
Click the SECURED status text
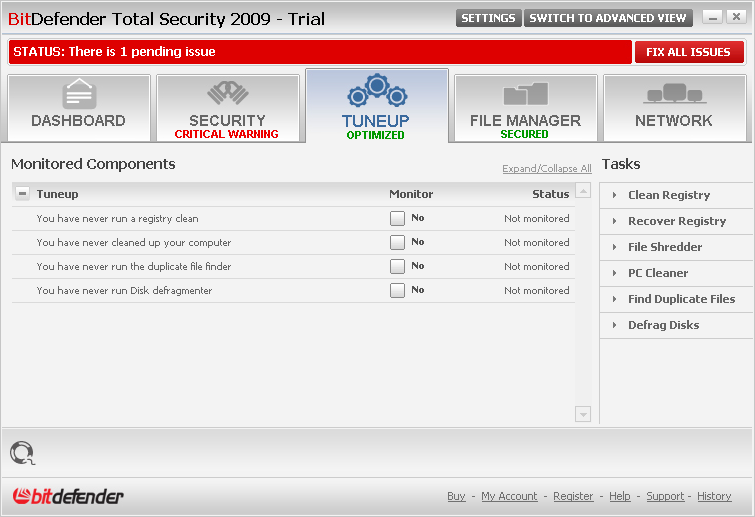click(524, 134)
